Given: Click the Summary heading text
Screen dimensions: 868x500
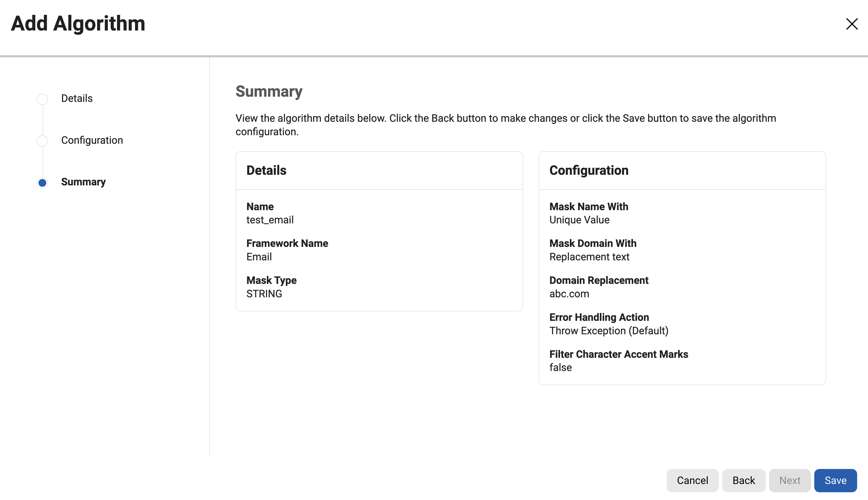Looking at the screenshot, I should 269,92.
